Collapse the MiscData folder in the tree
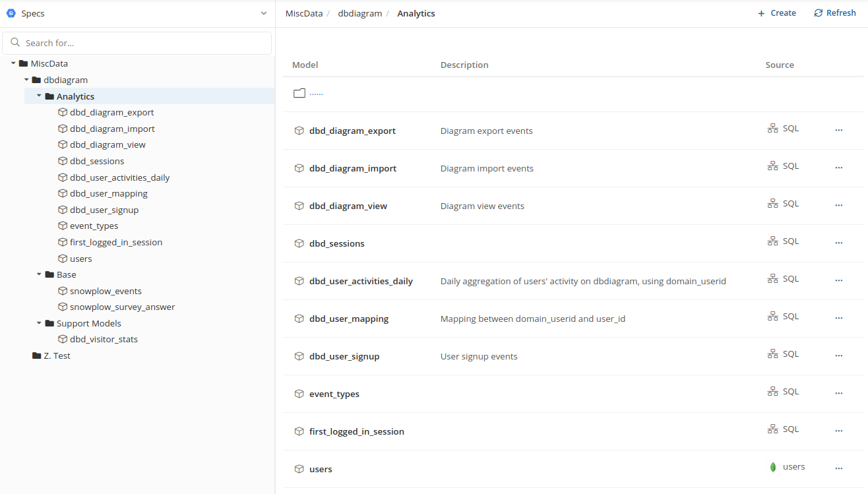The width and height of the screenshot is (868, 494). (13, 64)
